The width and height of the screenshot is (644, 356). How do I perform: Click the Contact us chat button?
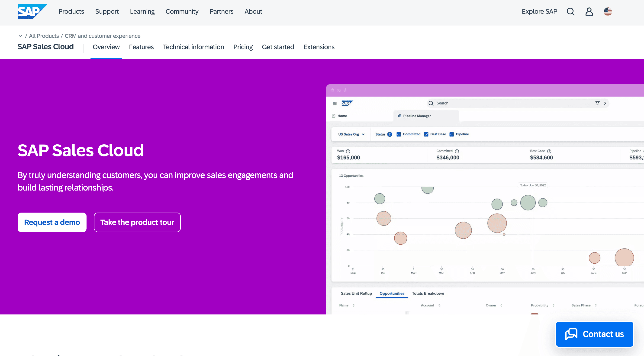point(595,334)
